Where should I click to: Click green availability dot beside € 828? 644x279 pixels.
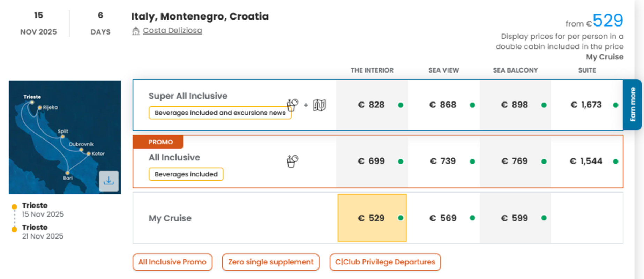point(400,105)
